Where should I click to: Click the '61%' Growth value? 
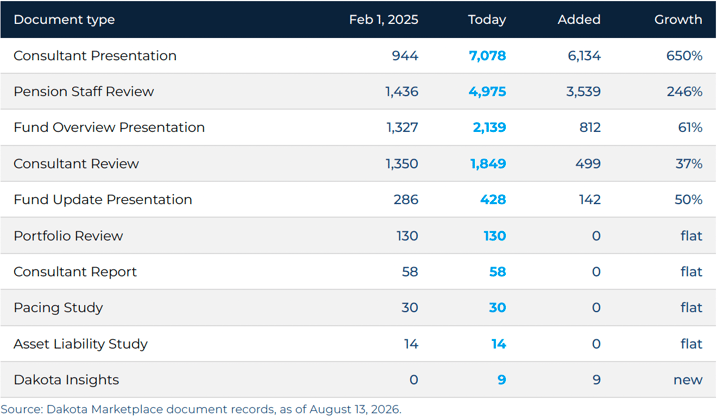pos(690,127)
